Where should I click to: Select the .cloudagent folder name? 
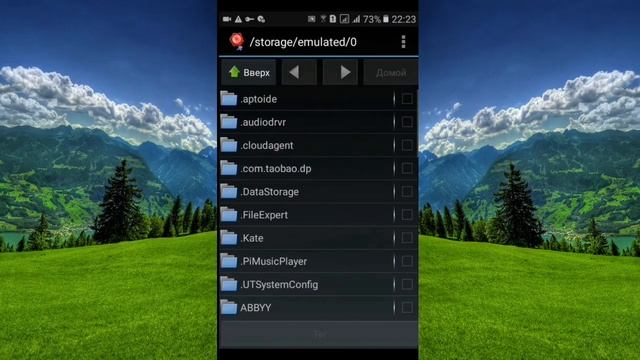(x=267, y=146)
